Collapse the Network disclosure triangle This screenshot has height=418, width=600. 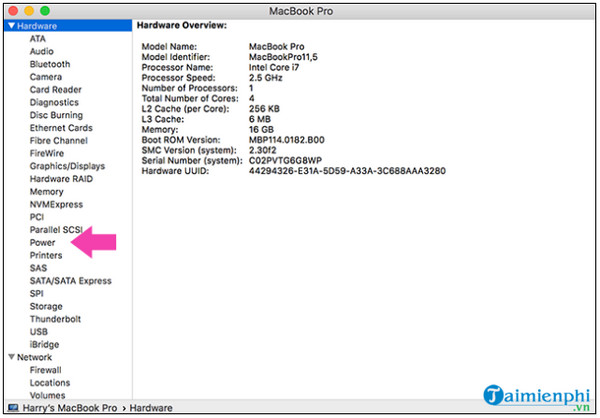[11, 357]
